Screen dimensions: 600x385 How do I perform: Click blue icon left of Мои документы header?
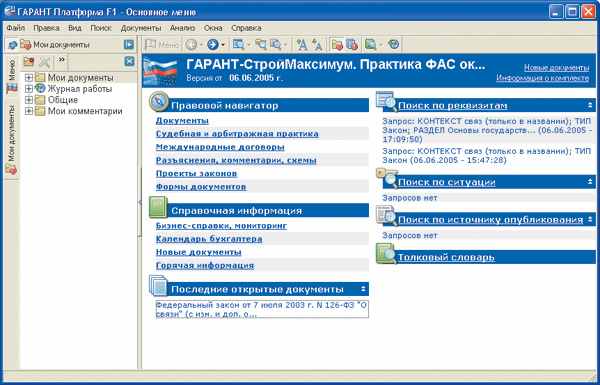click(x=13, y=45)
